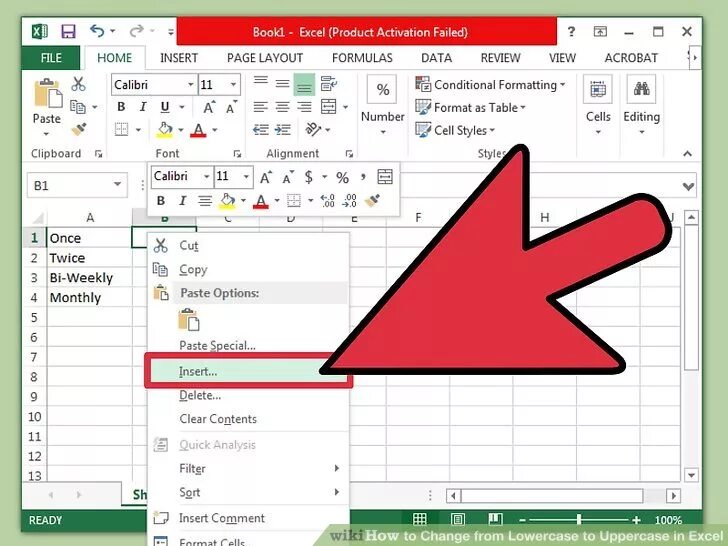The height and width of the screenshot is (546, 728).
Task: Open the text orientation tool
Action: point(313,129)
